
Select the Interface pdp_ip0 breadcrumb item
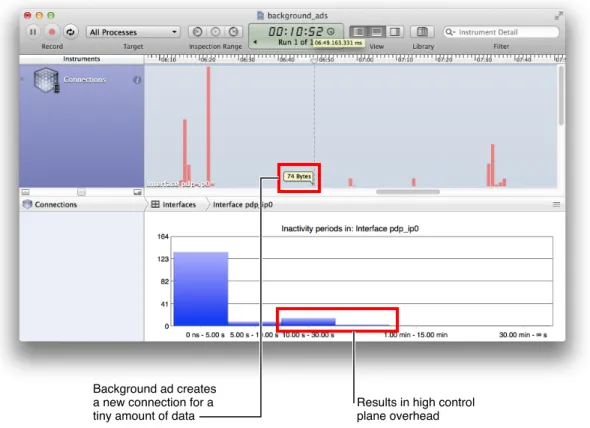pyautogui.click(x=243, y=204)
